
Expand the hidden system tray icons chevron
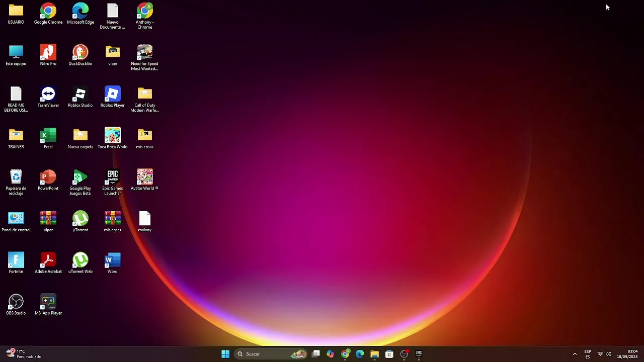tap(575, 354)
